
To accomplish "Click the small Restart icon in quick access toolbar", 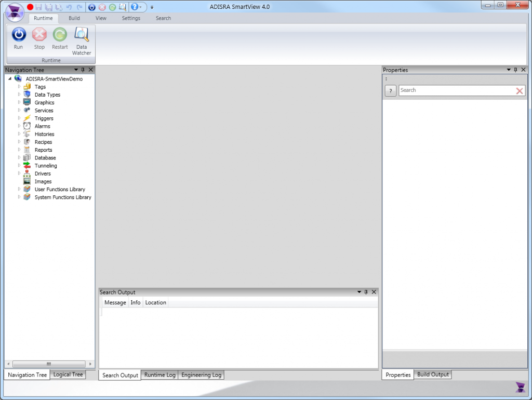I will pyautogui.click(x=112, y=7).
